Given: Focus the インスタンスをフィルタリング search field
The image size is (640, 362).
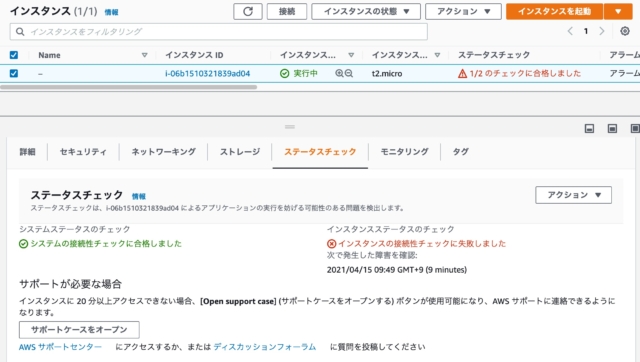Looking at the screenshot, I should click(x=218, y=31).
